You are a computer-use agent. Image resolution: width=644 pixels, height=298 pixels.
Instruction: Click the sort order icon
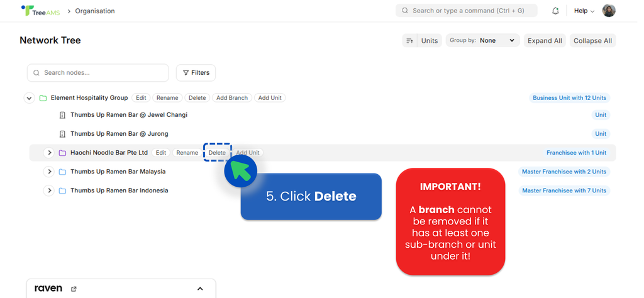pos(409,41)
